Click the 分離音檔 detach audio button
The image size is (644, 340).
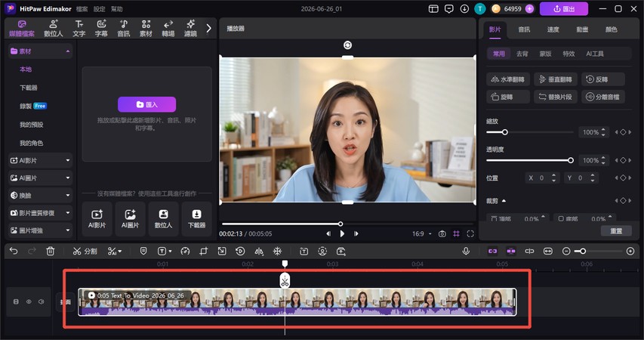(603, 97)
